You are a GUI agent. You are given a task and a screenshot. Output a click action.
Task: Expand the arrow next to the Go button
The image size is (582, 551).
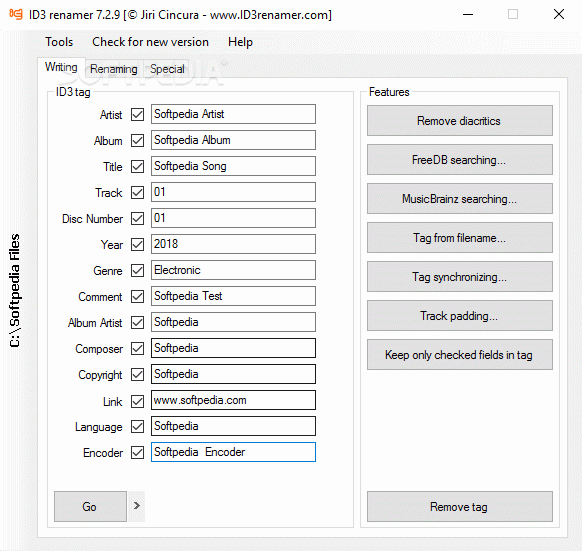[x=137, y=506]
